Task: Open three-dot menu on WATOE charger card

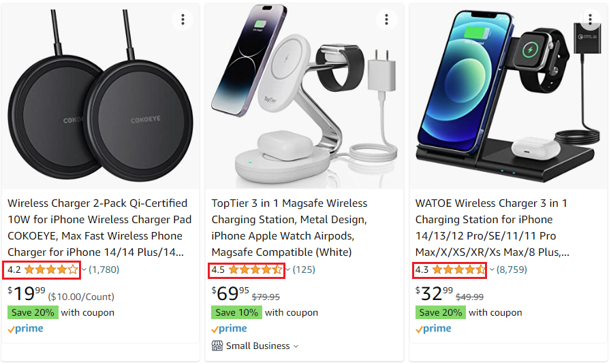Action: click(x=590, y=20)
